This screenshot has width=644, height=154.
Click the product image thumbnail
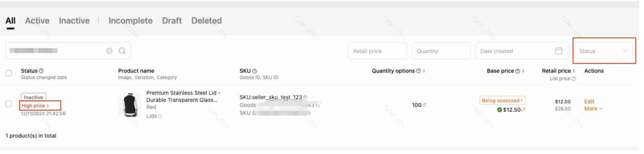point(130,105)
